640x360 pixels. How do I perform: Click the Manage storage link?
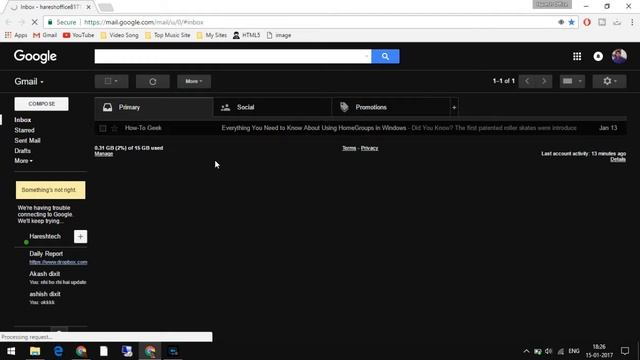[x=104, y=154]
